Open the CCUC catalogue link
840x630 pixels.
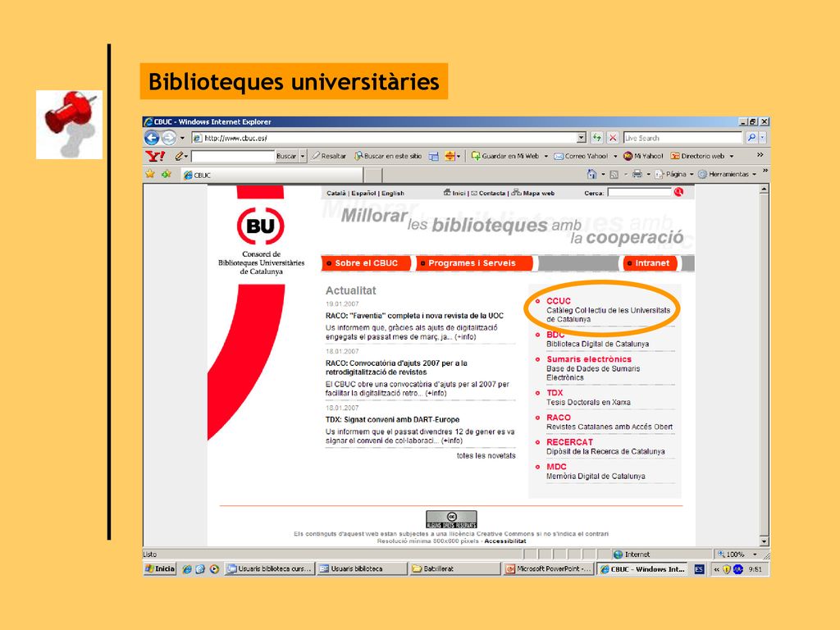558,301
